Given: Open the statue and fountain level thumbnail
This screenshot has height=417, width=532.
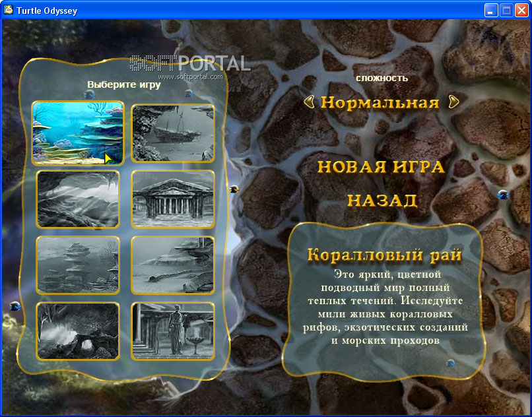Looking at the screenshot, I should point(173,331).
